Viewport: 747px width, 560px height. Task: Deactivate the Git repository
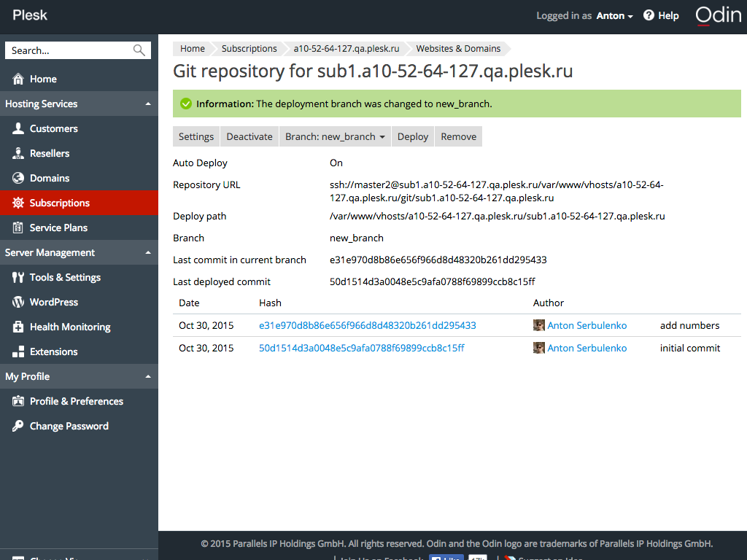(x=249, y=136)
